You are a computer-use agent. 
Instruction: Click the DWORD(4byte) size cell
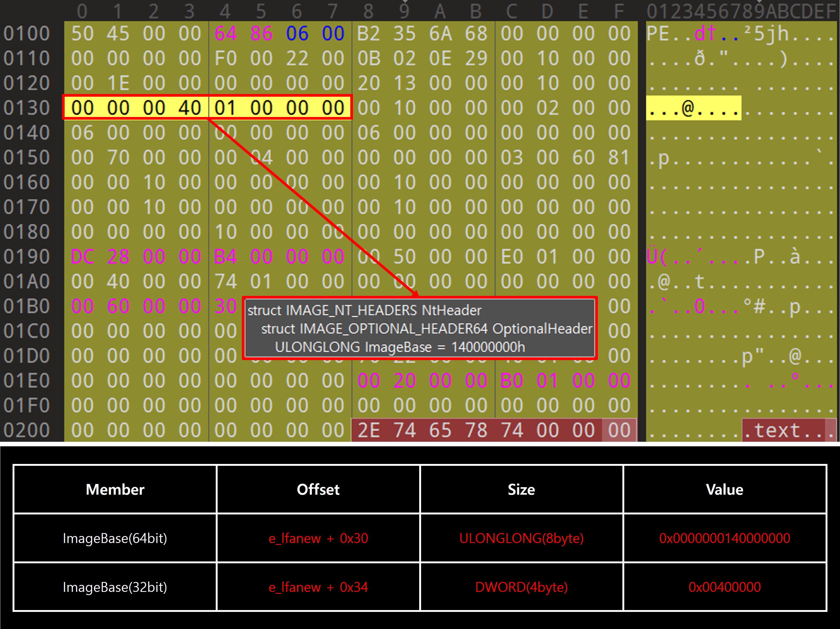521,587
